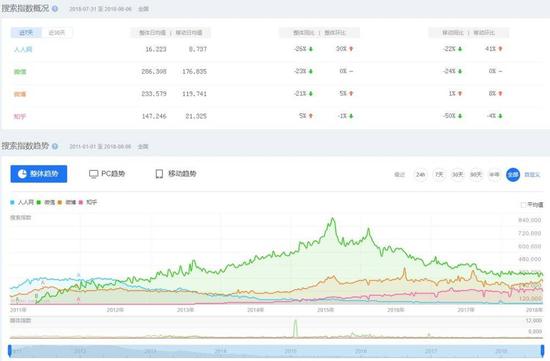Click the 移动同比 column header

coord(453,33)
